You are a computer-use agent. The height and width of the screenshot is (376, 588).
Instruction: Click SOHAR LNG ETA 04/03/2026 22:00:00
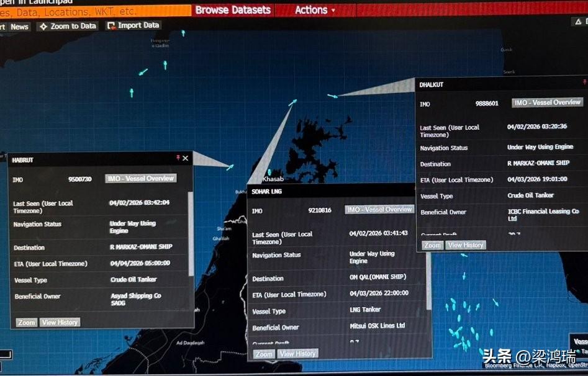[379, 293]
